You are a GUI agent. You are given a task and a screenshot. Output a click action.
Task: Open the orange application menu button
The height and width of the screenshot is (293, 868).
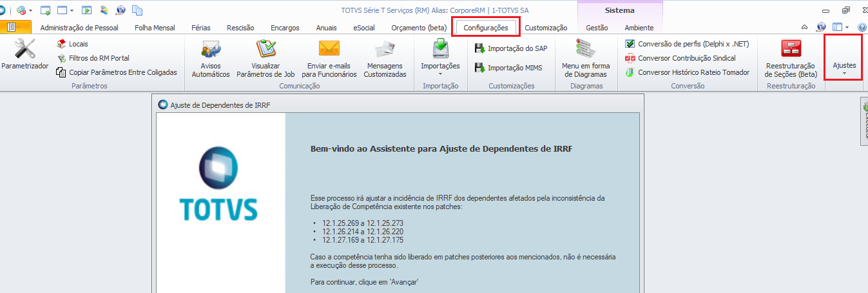coord(15,27)
